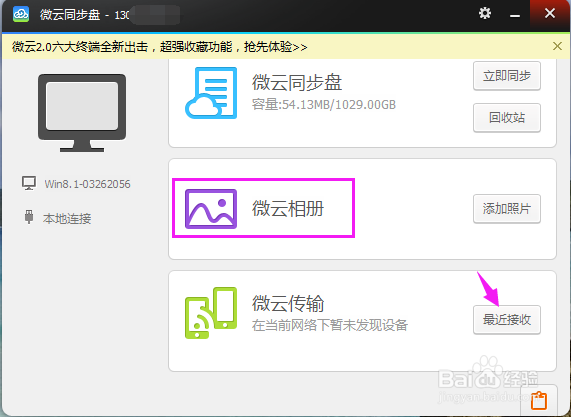Screen dimensions: 571x417
Task: Click the 立即同步 button
Action: [x=507, y=76]
